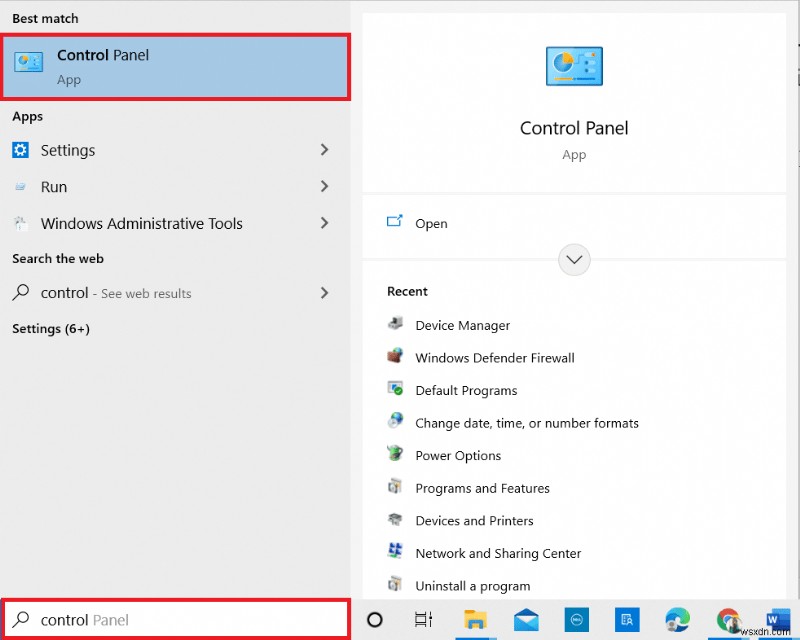The image size is (800, 640).
Task: Expand the Settings search result
Action: (325, 150)
